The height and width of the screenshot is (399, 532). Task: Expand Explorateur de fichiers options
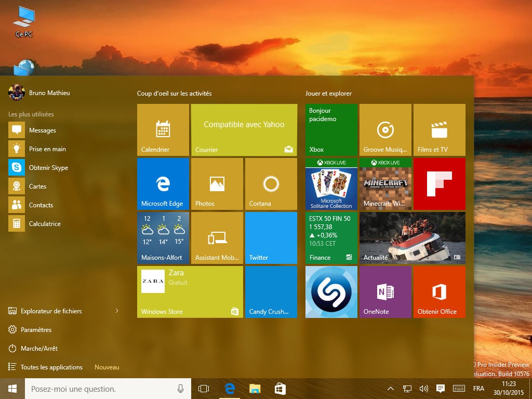(116, 311)
